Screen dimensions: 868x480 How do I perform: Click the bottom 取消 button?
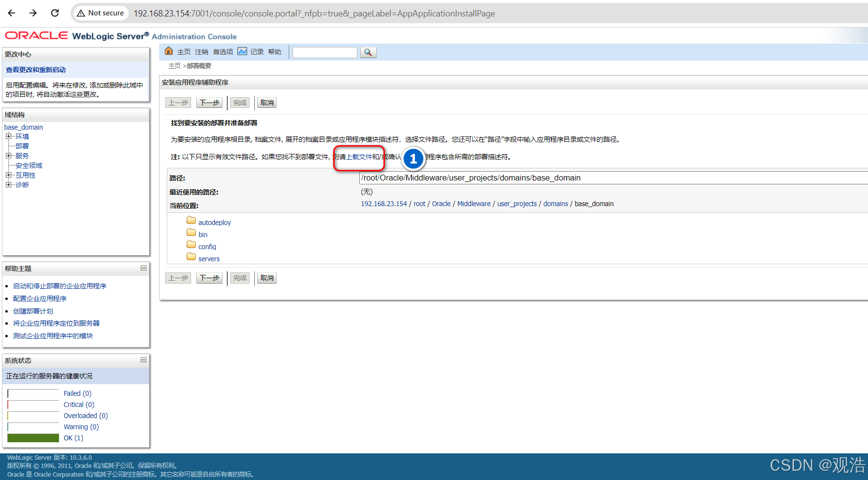267,278
